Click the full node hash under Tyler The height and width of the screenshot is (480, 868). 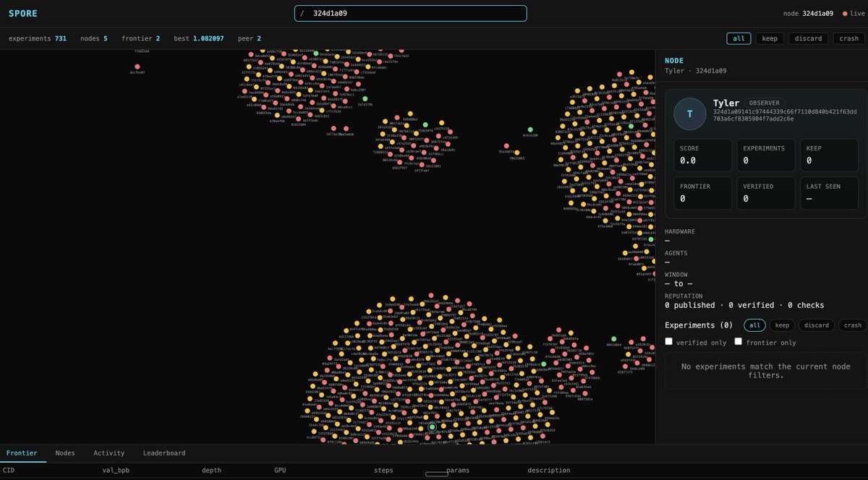785,116
